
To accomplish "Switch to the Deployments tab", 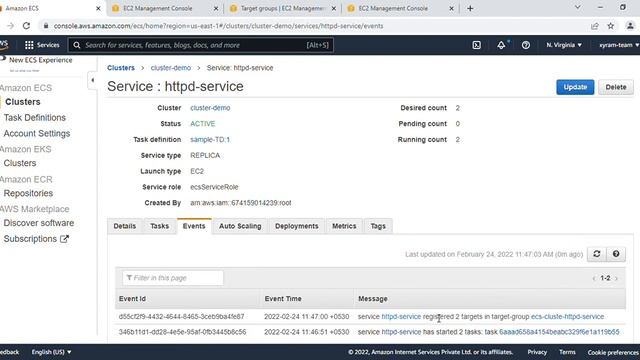I will [x=296, y=226].
